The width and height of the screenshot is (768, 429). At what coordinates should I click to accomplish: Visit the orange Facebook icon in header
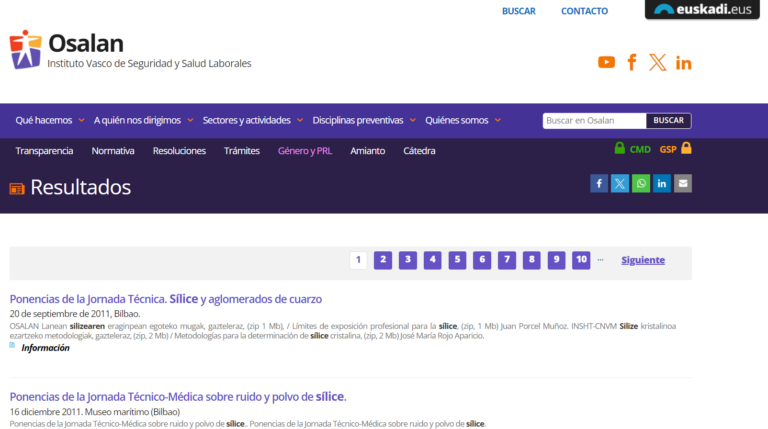(632, 62)
